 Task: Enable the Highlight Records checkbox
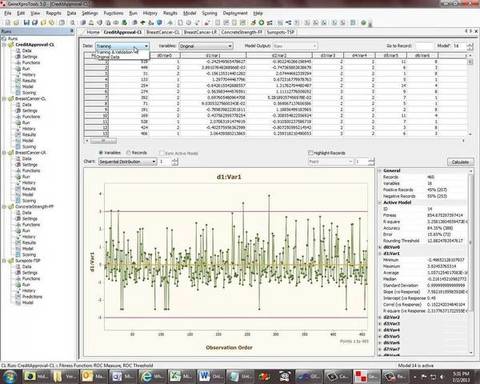click(x=310, y=153)
